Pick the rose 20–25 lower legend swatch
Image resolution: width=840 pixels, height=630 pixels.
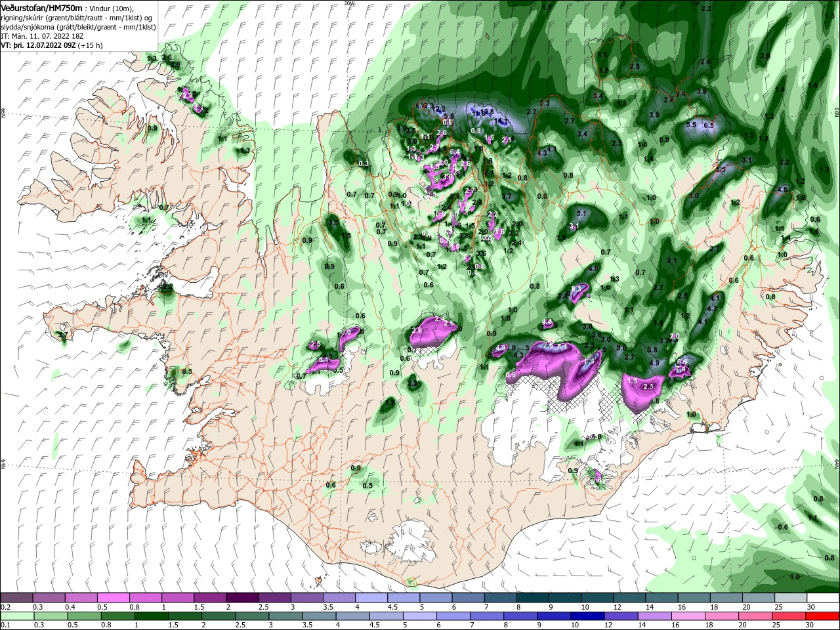click(x=756, y=616)
